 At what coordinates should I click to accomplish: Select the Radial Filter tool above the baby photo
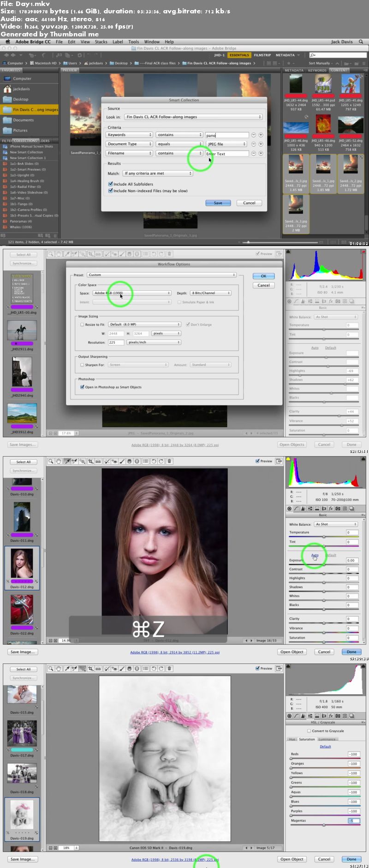pyautogui.click(x=137, y=669)
